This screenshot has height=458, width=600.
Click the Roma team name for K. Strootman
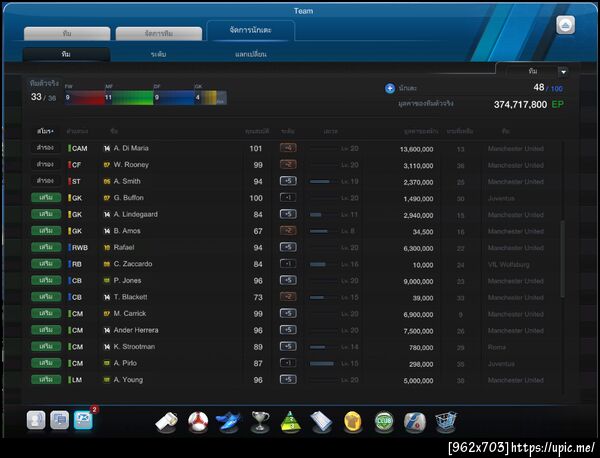[497, 347]
